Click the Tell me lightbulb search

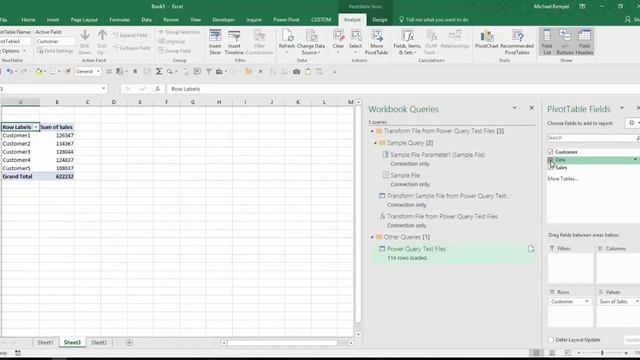point(433,20)
